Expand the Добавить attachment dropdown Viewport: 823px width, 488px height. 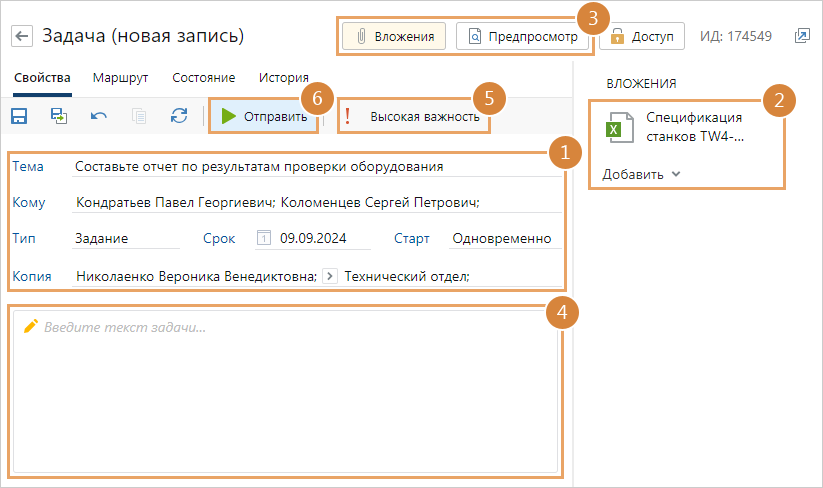641,174
